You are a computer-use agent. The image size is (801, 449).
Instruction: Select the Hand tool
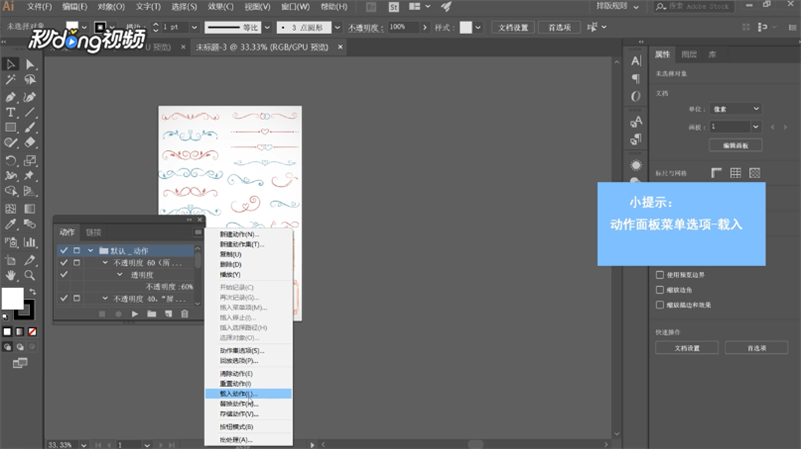pyautogui.click(x=11, y=275)
